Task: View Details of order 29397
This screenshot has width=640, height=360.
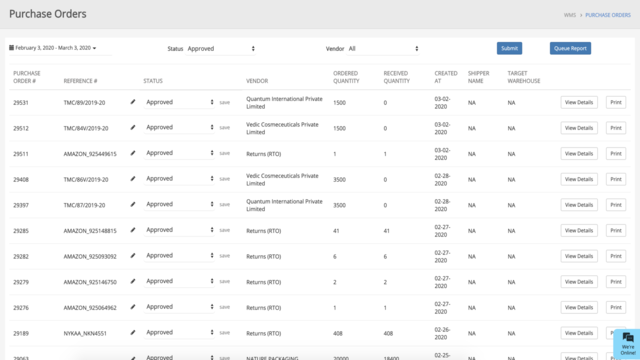Action: click(579, 205)
